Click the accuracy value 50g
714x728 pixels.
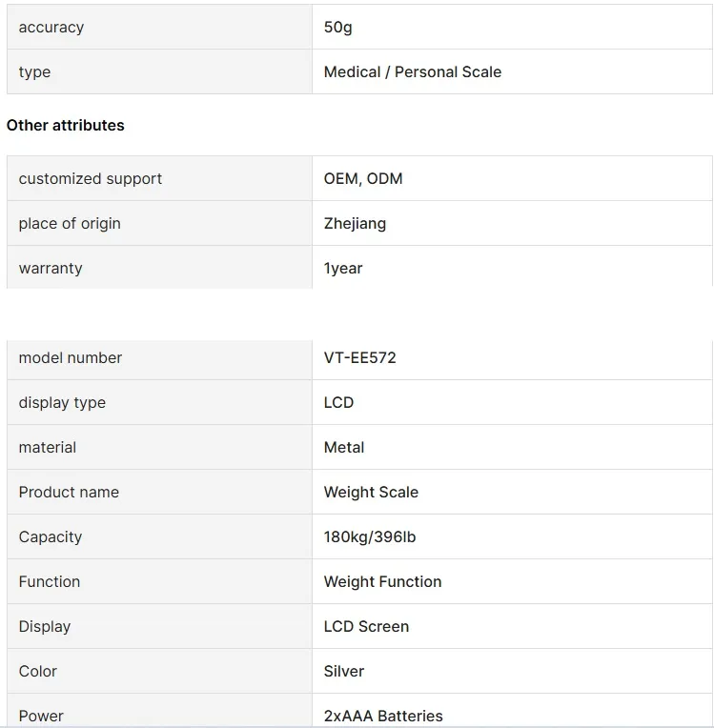point(337,28)
